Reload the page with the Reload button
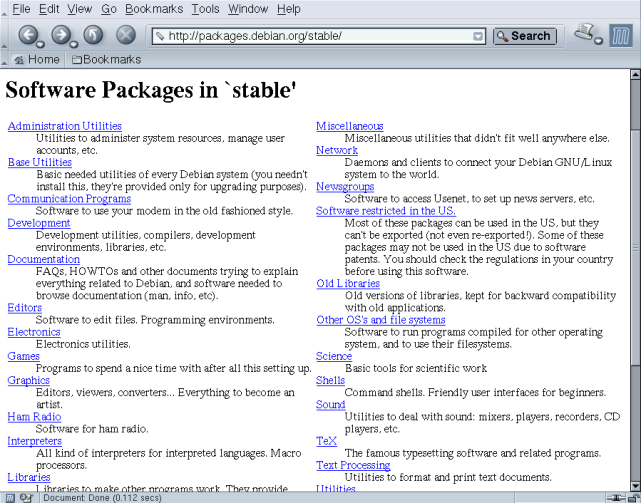Image resolution: width=641 pixels, height=503 pixels. [x=93, y=35]
